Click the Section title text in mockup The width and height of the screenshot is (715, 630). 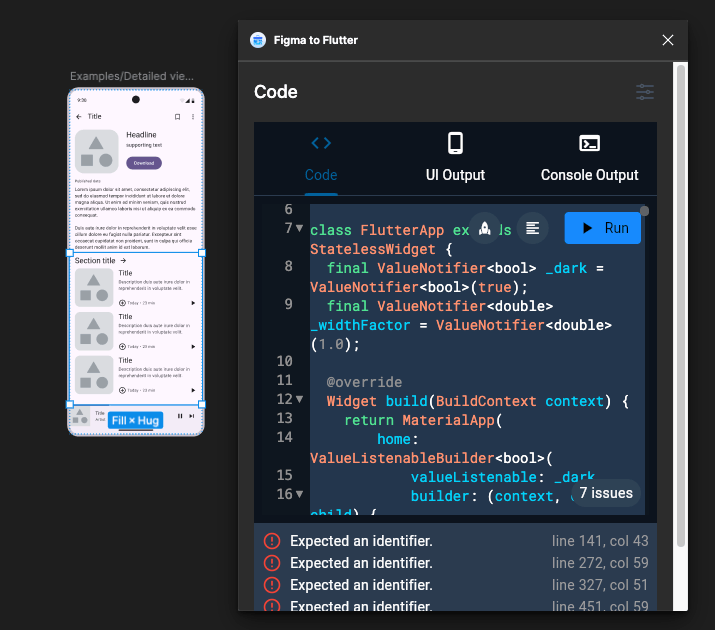pos(95,261)
